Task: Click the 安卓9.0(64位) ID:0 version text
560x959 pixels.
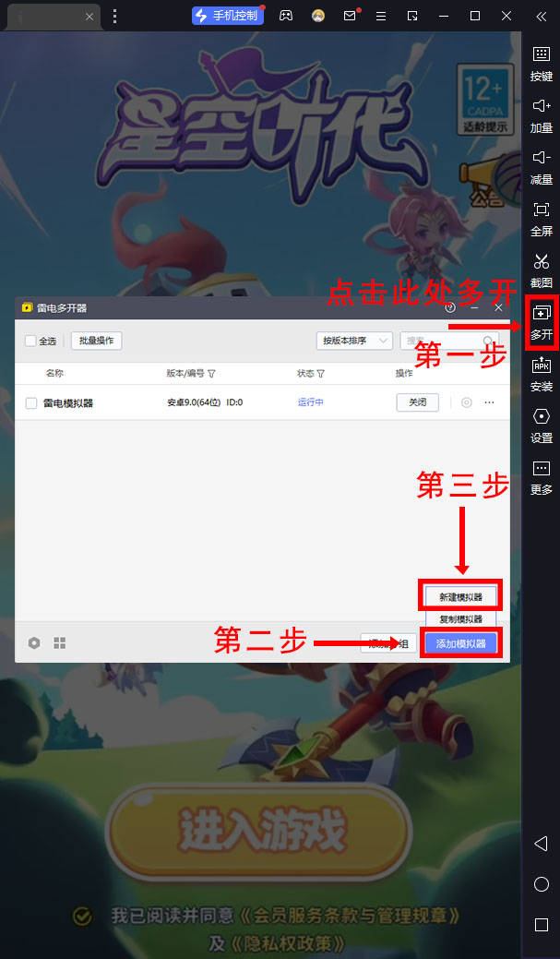Action: click(205, 402)
